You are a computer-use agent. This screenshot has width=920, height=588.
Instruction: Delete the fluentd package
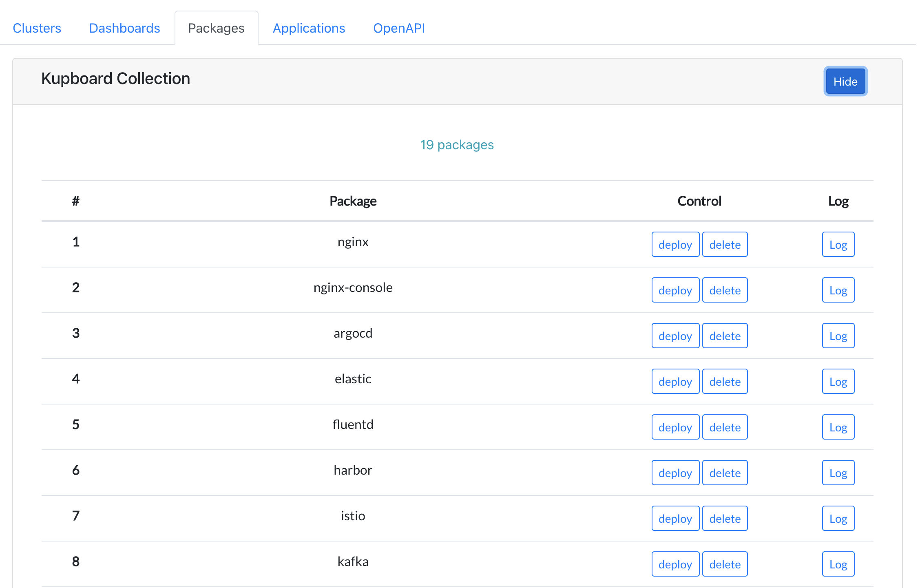tap(725, 427)
